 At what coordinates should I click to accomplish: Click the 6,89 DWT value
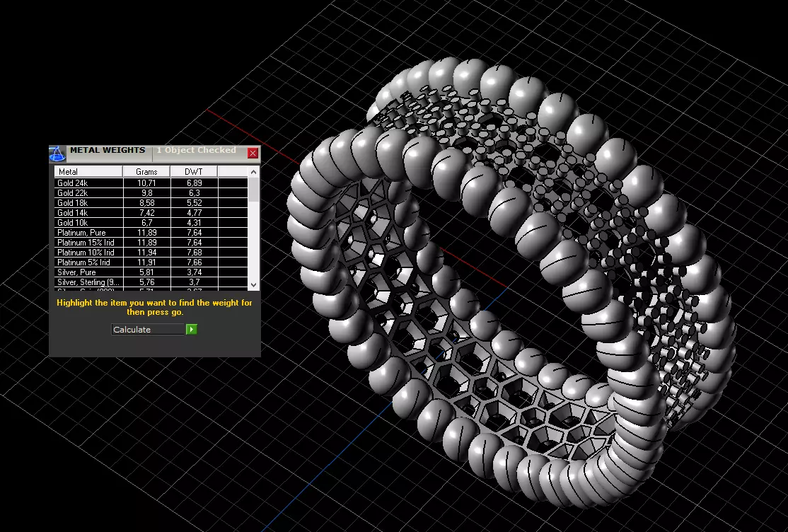194,183
